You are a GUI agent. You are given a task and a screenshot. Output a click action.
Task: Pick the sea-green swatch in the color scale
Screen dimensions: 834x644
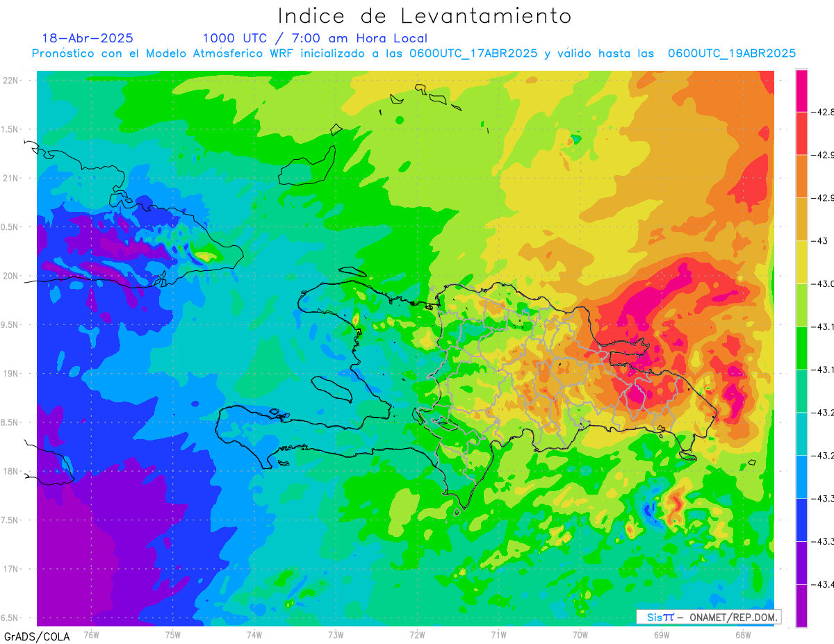(801, 390)
